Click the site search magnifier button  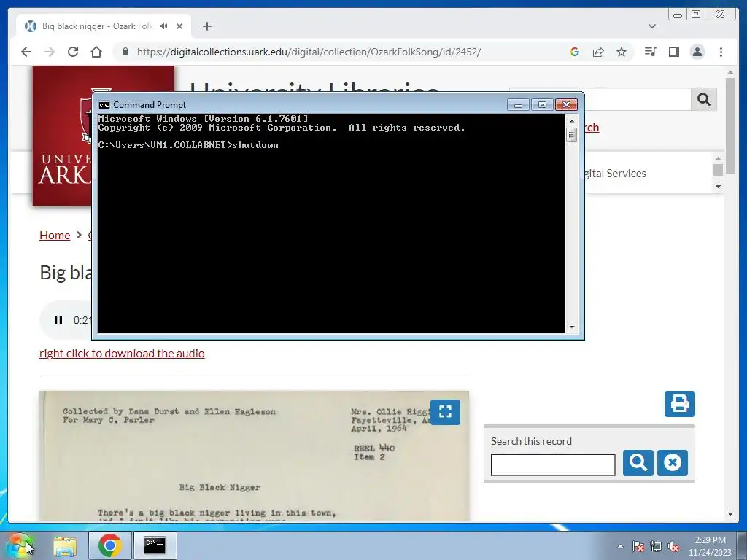point(704,99)
